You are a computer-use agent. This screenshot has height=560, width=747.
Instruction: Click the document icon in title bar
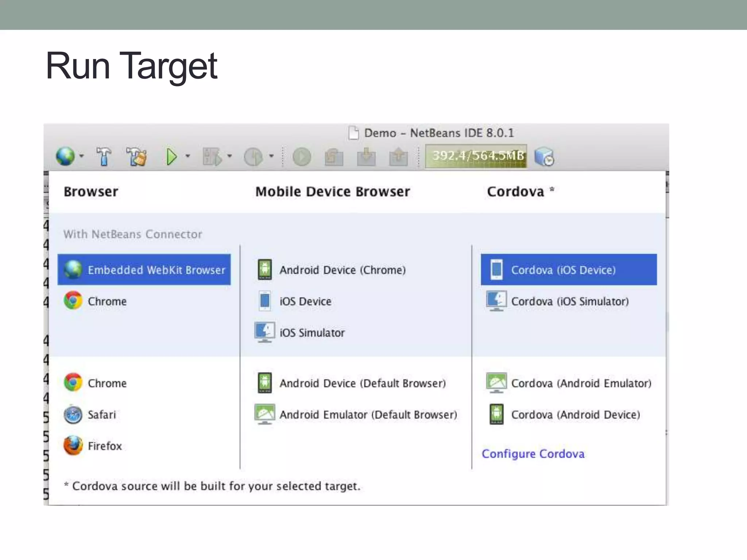tap(353, 133)
